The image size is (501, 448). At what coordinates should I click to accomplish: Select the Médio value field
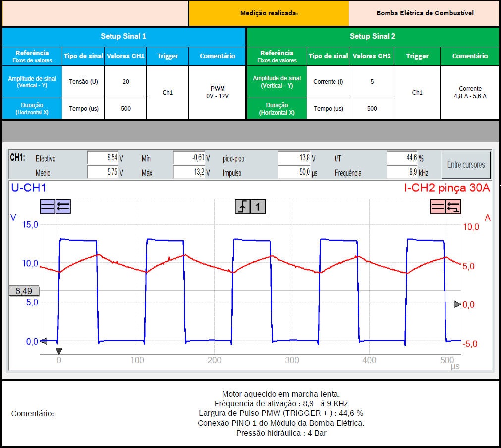[x=103, y=173]
